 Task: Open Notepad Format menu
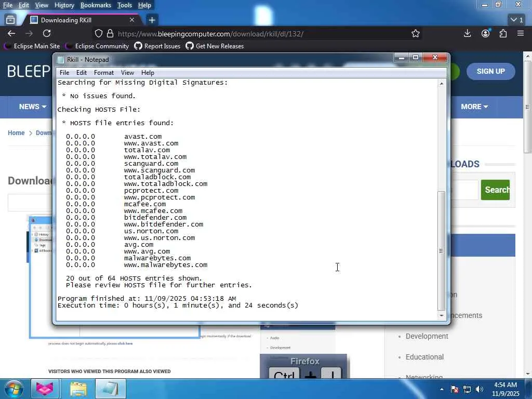tap(104, 73)
